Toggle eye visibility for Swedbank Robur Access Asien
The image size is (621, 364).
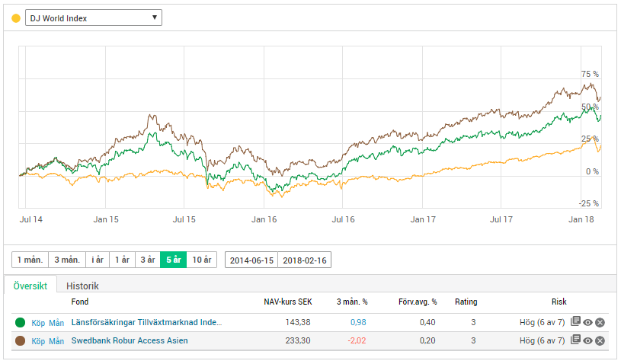(588, 340)
